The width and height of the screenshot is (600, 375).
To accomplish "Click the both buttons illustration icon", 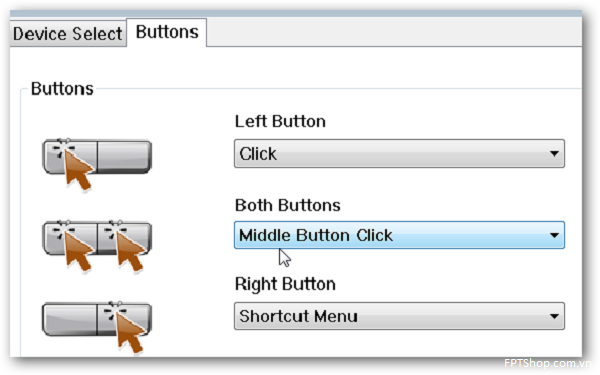I will coord(97,246).
